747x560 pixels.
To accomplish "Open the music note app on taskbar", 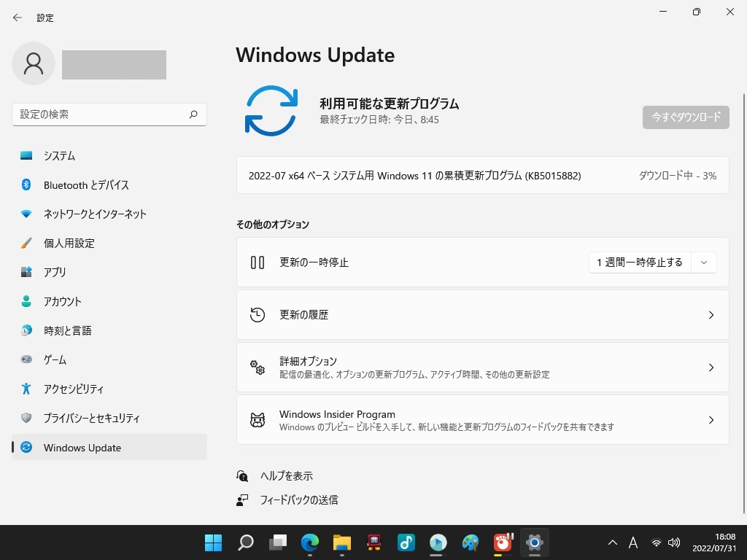I will pyautogui.click(x=406, y=542).
